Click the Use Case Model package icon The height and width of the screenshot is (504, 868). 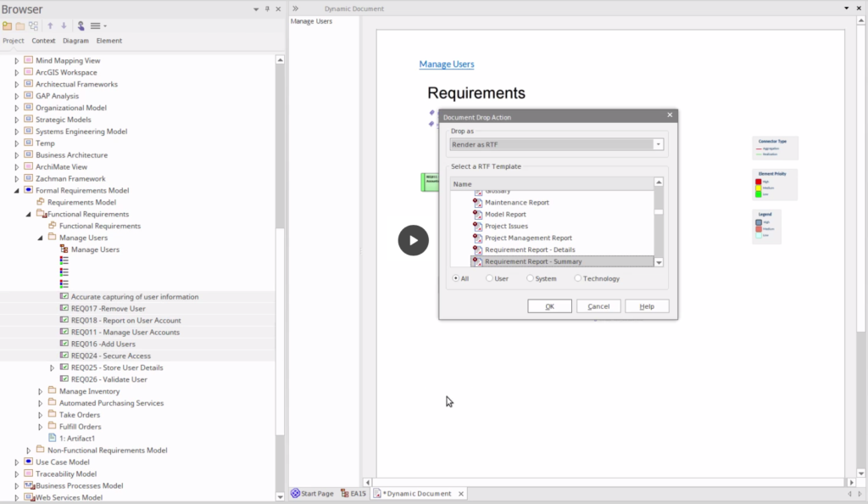pos(28,462)
